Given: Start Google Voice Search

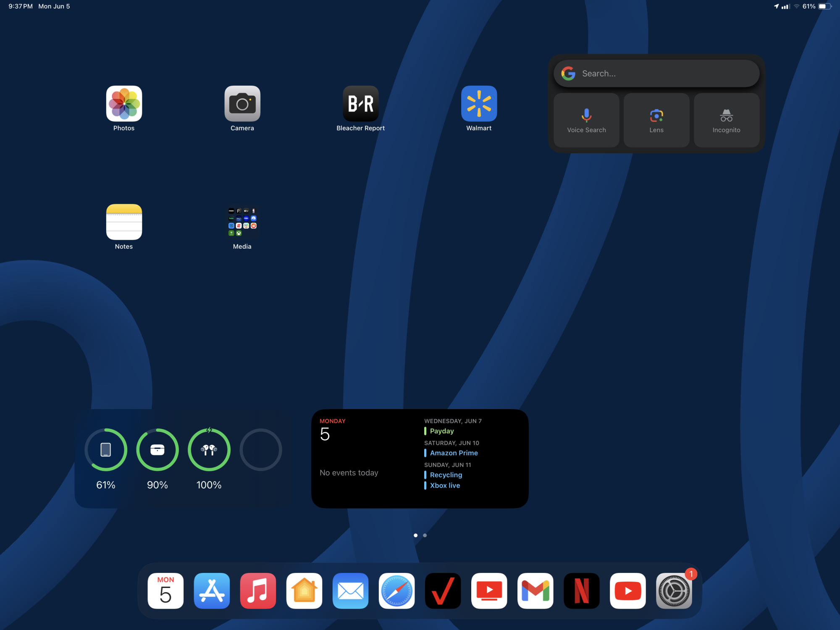Looking at the screenshot, I should click(x=586, y=120).
